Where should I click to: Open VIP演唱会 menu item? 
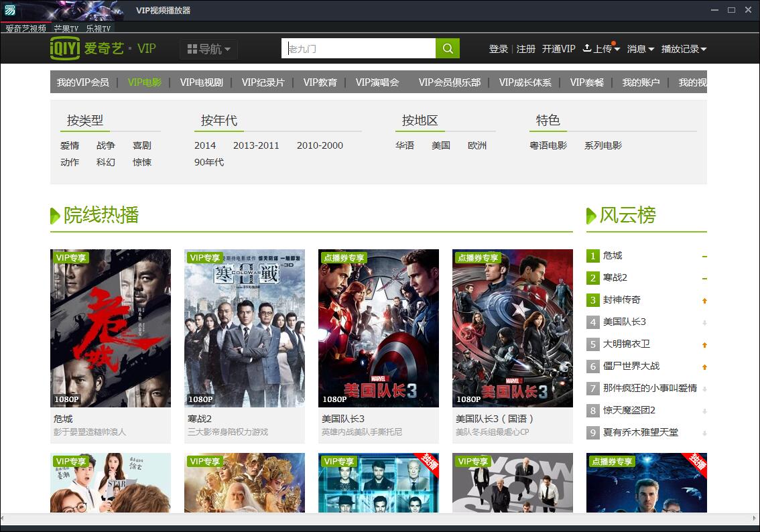[377, 82]
